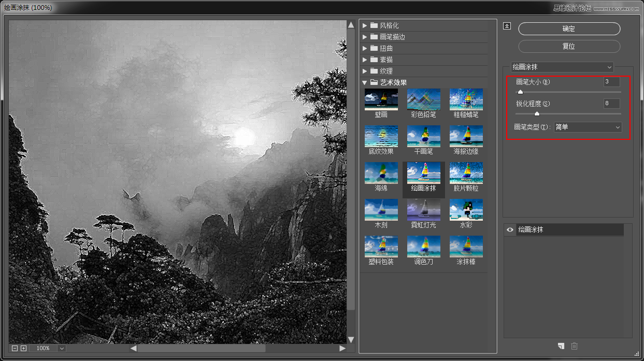Click the 锐化程度 label
The height and width of the screenshot is (361, 644).
pyautogui.click(x=533, y=104)
